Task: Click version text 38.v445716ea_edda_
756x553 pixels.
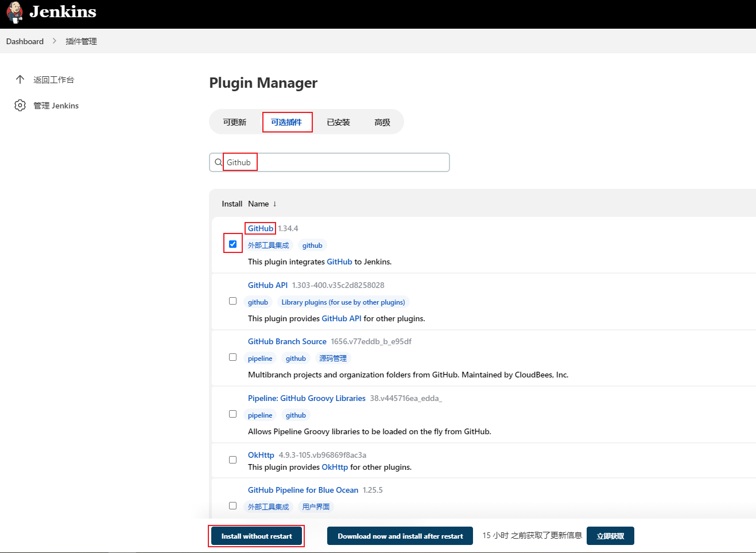Action: [x=406, y=398]
